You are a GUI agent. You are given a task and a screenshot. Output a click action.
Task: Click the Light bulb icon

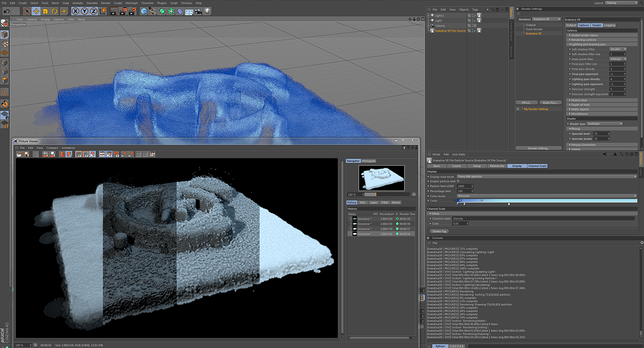tap(207, 11)
